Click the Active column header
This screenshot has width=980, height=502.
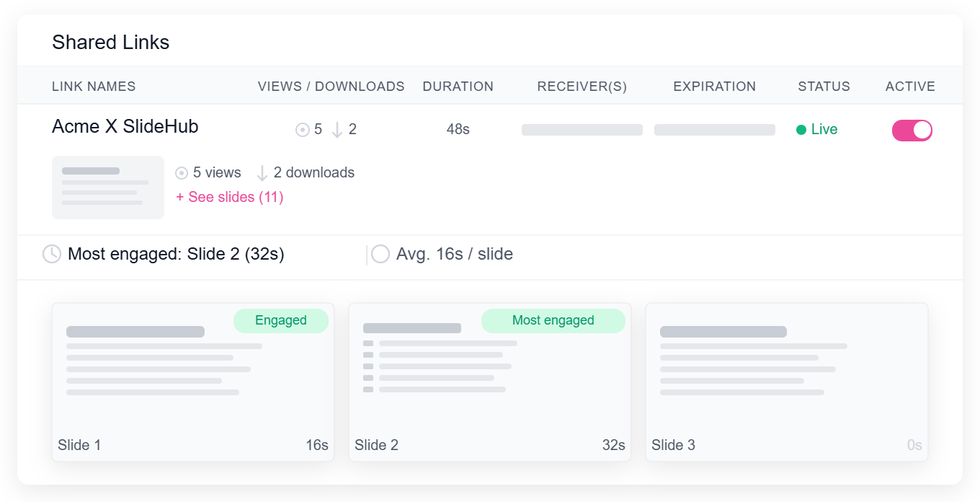[911, 87]
